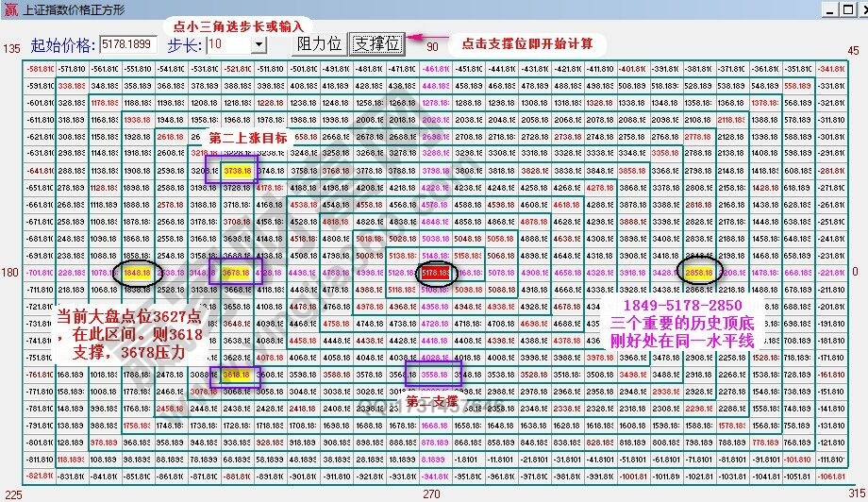Close the price square window
Image resolution: width=868 pixels, height=502 pixels.
[x=858, y=8]
